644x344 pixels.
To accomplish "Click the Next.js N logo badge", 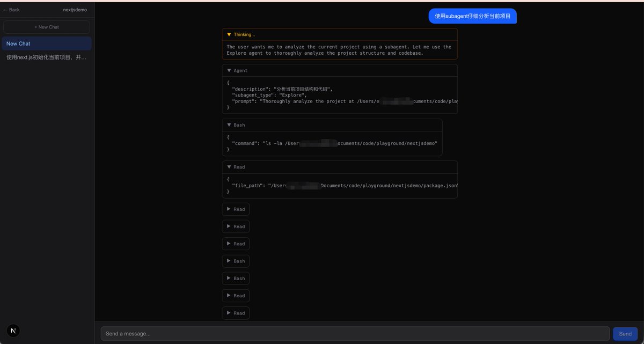I will (13, 331).
